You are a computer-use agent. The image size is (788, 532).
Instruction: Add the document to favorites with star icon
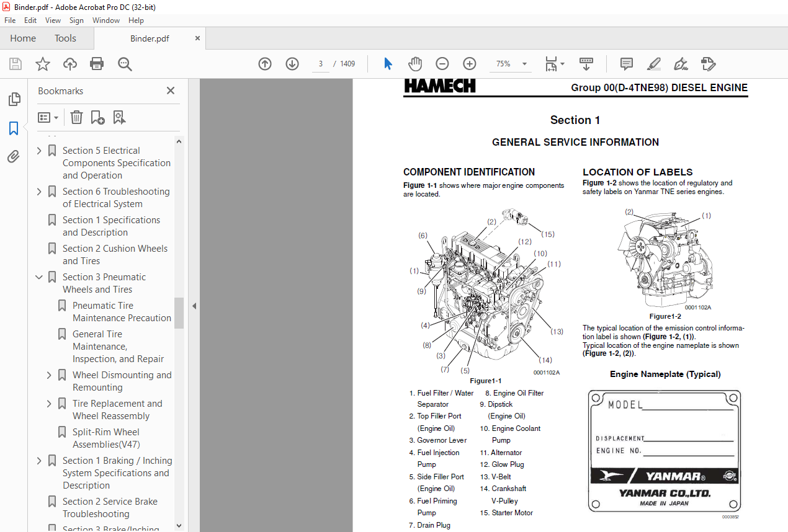click(x=42, y=64)
